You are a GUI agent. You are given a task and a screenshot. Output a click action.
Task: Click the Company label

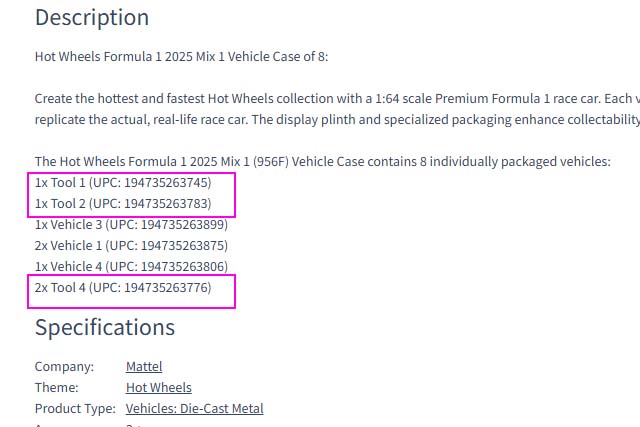[64, 366]
